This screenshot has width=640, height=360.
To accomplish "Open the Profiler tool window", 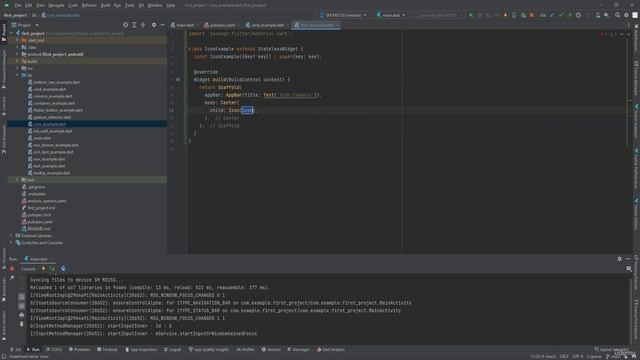I will tap(245, 349).
